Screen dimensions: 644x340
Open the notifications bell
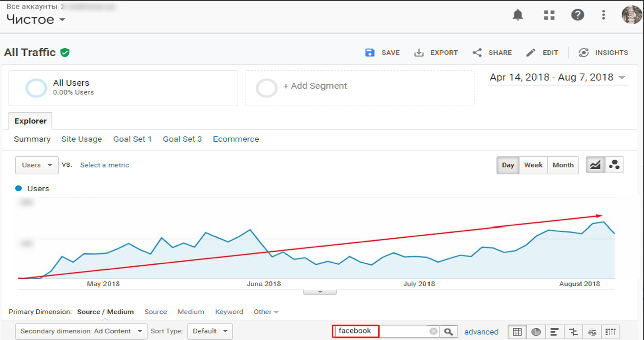coord(518,15)
